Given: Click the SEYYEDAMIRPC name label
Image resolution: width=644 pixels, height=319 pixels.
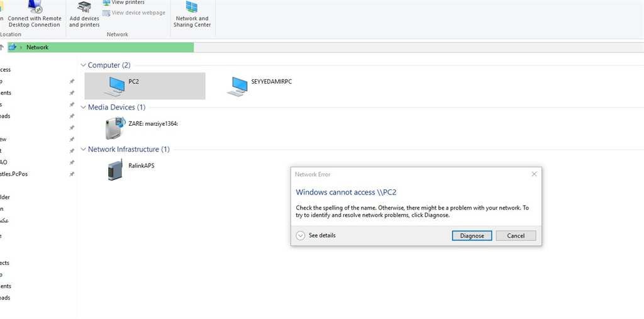Looking at the screenshot, I should click(272, 81).
